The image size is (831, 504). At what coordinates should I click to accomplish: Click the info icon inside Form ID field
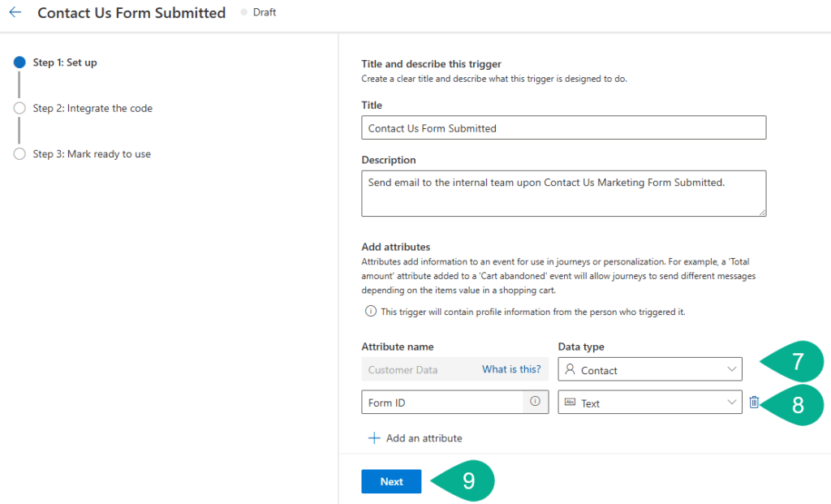click(x=535, y=402)
